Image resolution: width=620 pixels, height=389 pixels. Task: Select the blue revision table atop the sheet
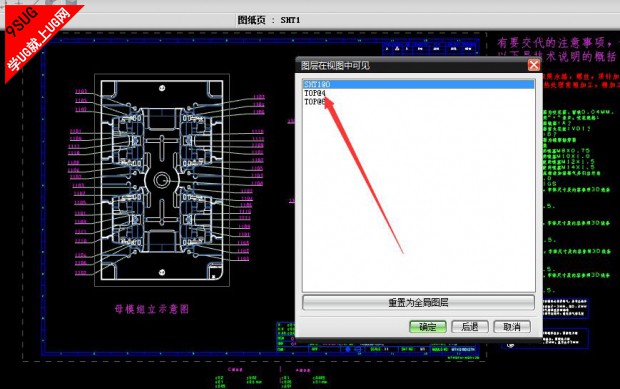click(x=430, y=48)
